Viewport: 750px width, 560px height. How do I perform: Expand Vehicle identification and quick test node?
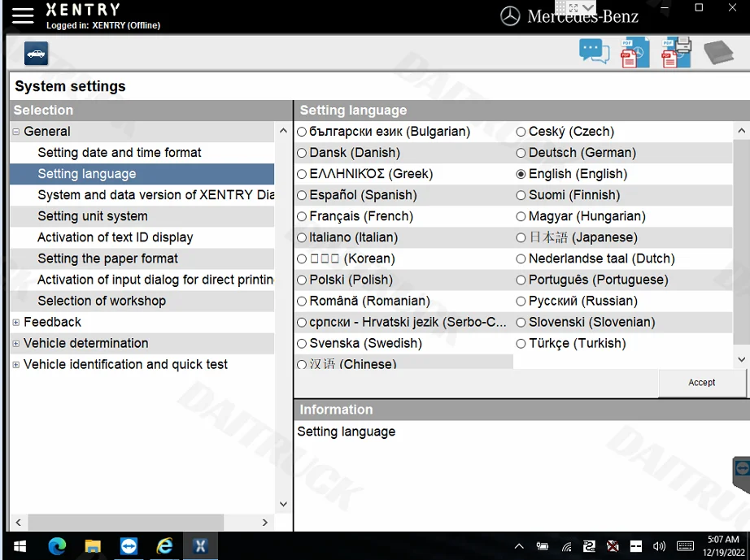click(x=15, y=365)
